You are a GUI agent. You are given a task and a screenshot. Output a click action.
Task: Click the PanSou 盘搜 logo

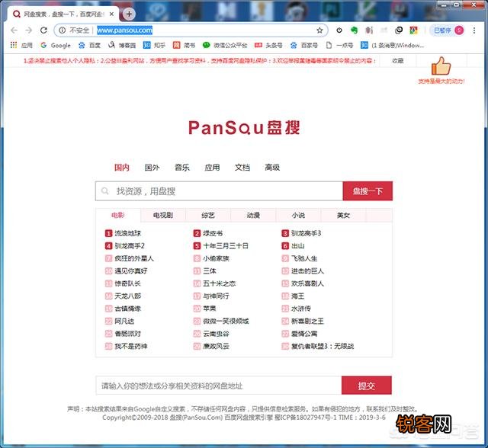tap(244, 127)
